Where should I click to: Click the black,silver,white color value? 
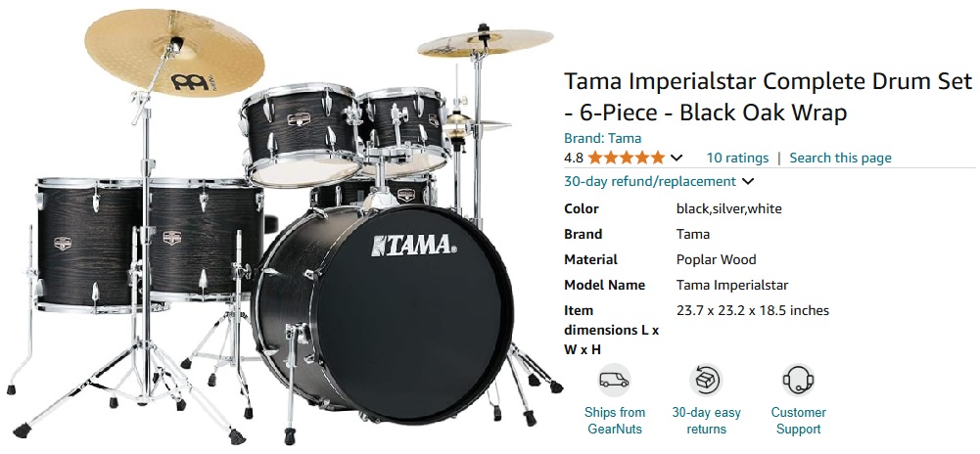pos(728,209)
